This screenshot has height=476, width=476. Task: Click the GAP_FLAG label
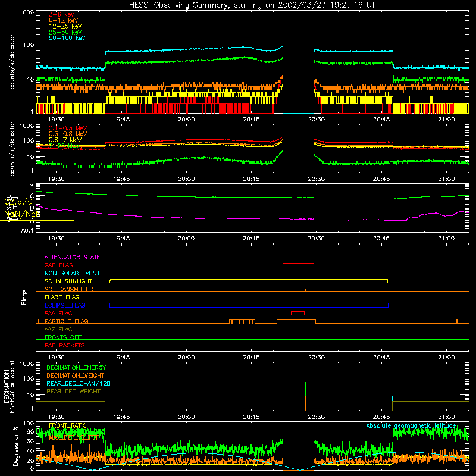click(58, 265)
